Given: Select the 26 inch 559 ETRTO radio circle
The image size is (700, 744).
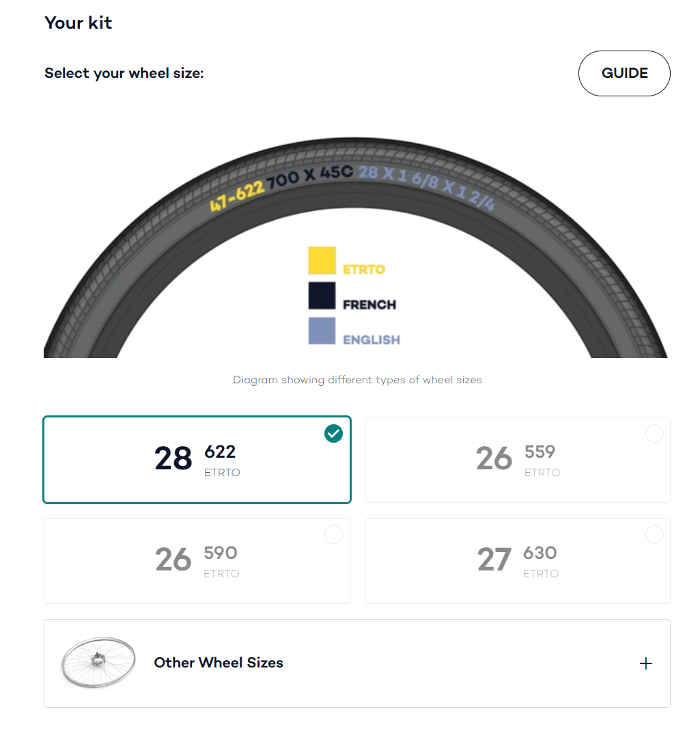Looking at the screenshot, I should click(654, 434).
